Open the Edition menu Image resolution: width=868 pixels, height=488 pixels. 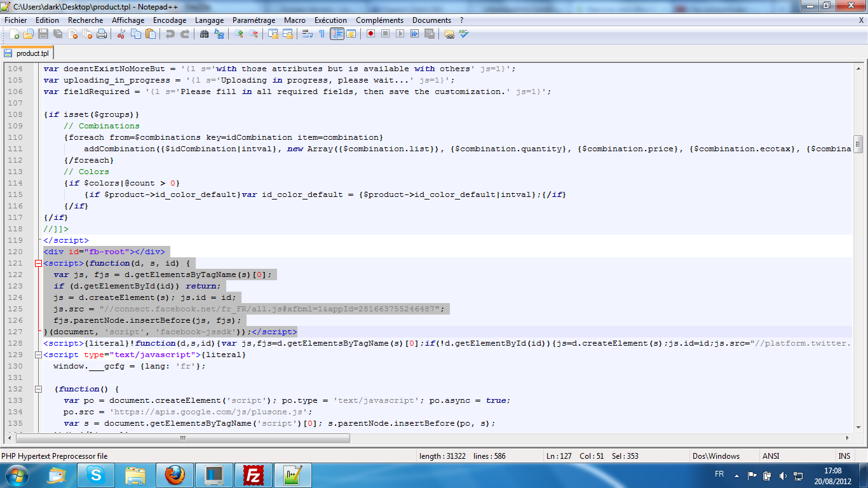(47, 20)
